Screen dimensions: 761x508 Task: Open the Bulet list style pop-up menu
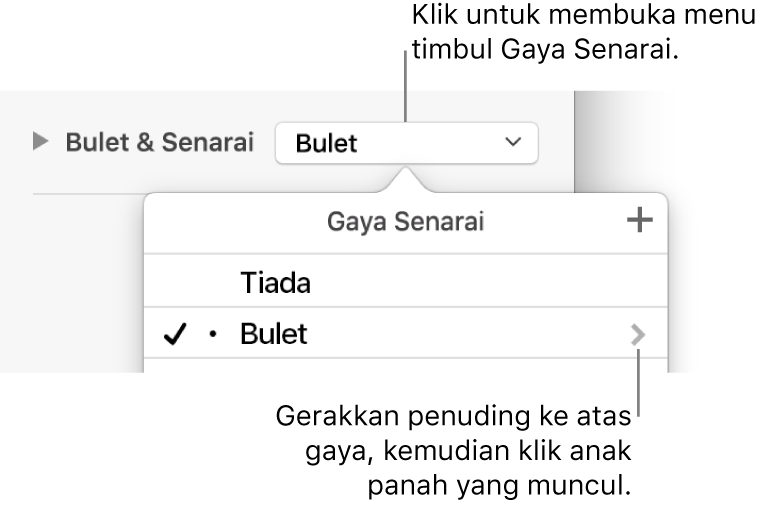(x=405, y=143)
